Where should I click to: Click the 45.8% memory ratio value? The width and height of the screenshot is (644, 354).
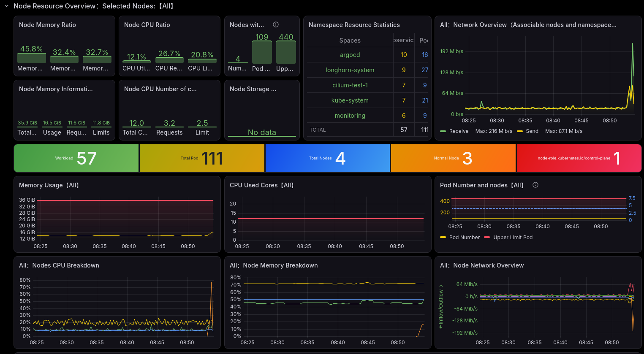(32, 49)
